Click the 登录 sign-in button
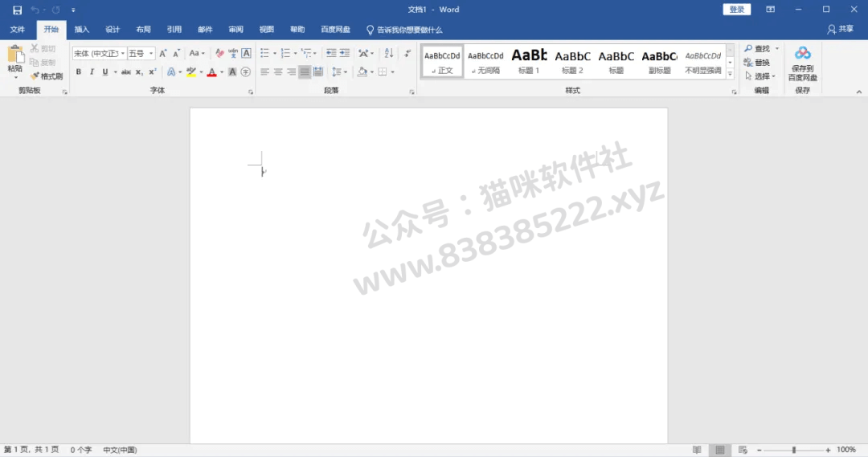868x457 pixels. (736, 10)
